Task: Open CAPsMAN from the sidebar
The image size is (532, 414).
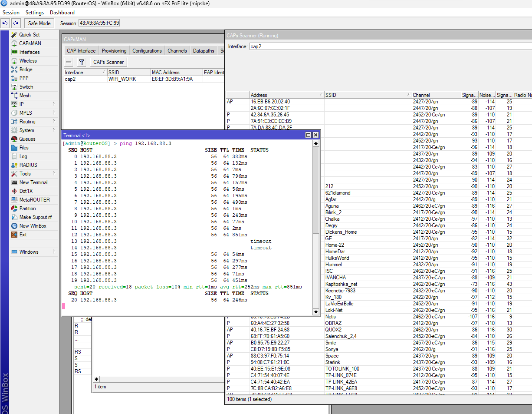Action: click(30, 43)
